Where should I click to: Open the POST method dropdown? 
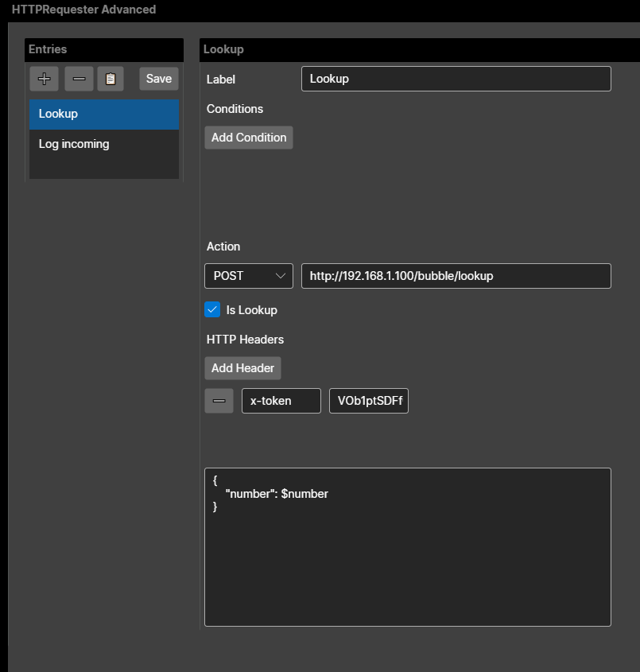[x=249, y=276]
